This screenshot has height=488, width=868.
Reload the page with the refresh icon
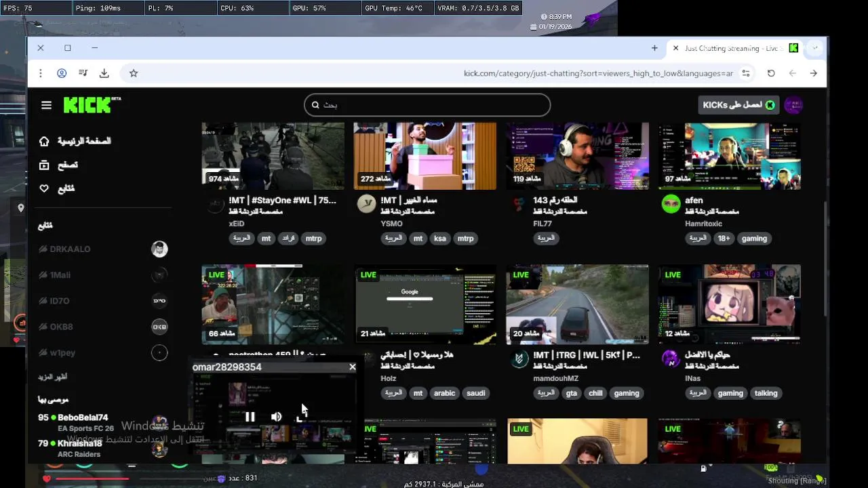point(771,73)
